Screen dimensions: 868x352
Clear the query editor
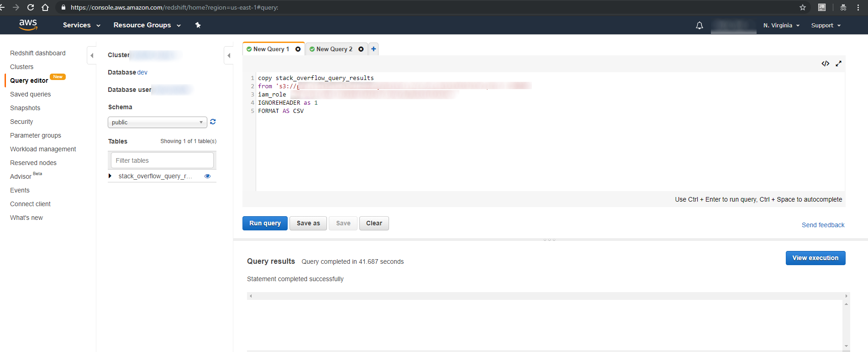pos(374,223)
